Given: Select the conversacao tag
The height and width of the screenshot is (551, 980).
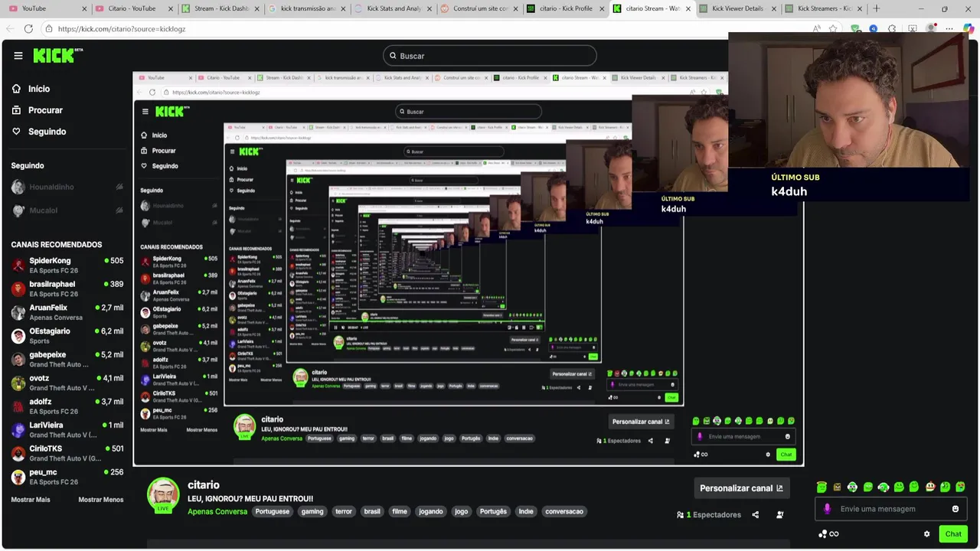Looking at the screenshot, I should tap(564, 511).
